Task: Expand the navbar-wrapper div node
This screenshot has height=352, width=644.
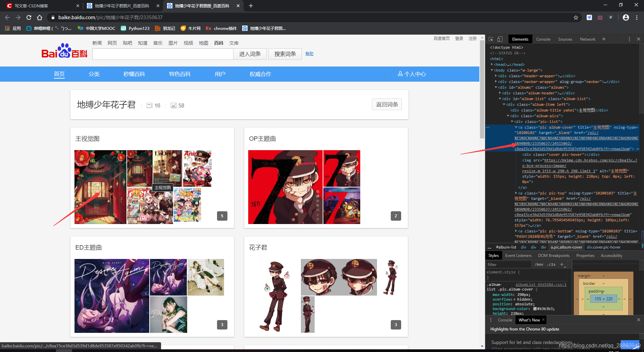Action: (x=496, y=82)
